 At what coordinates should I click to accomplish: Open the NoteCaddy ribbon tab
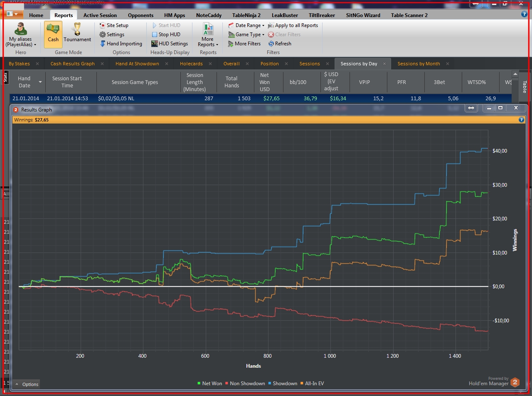click(209, 15)
